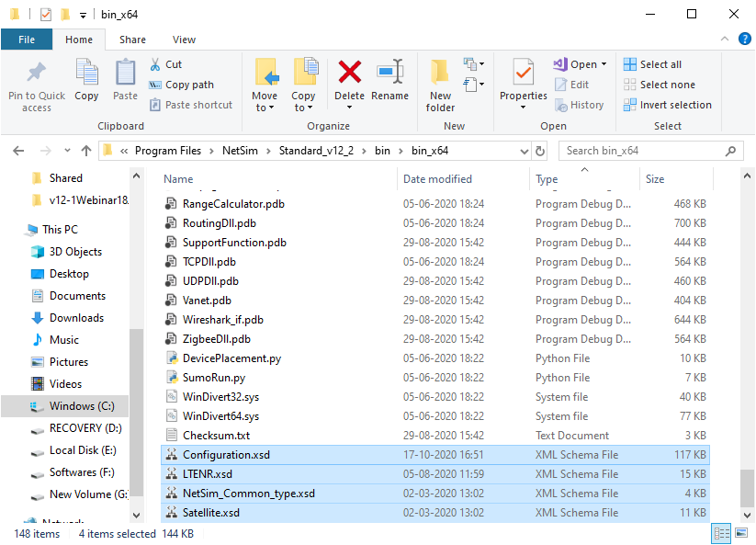Go up one folder level arrow
Screen dimensions: 756x545
point(86,151)
